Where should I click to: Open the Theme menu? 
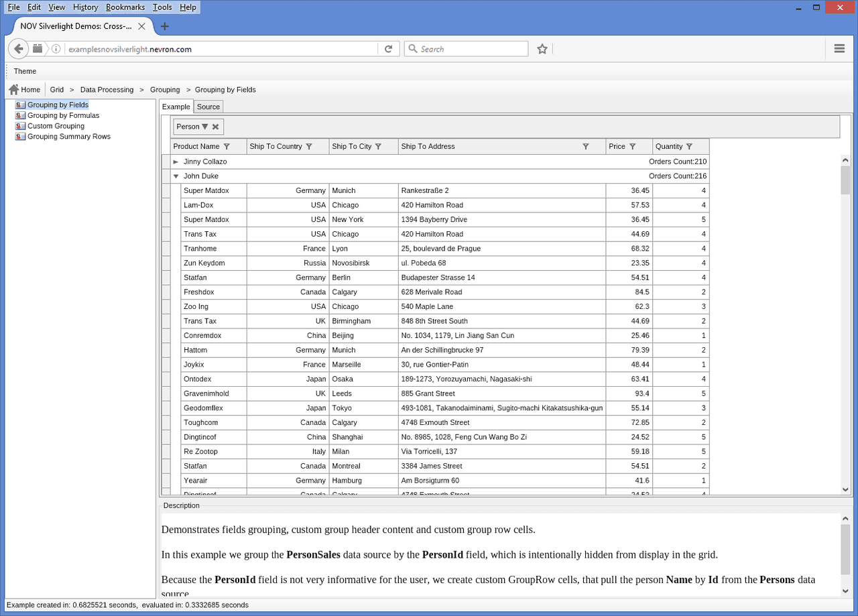tap(25, 71)
